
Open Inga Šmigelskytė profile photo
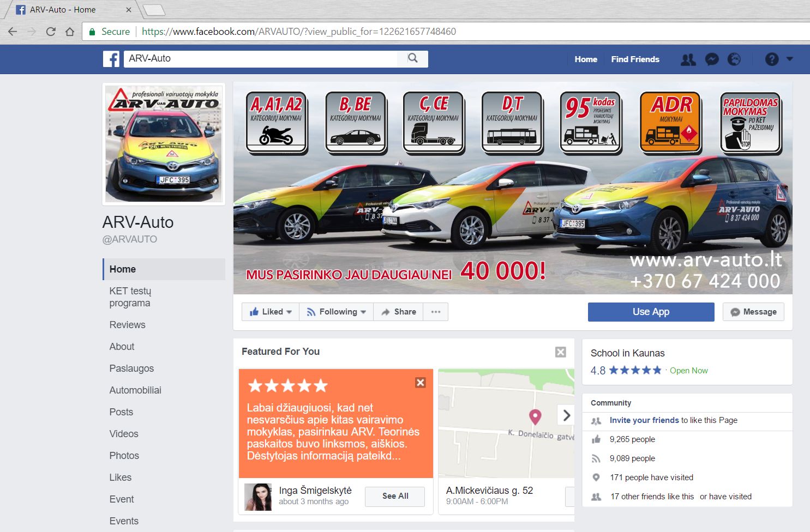(258, 497)
